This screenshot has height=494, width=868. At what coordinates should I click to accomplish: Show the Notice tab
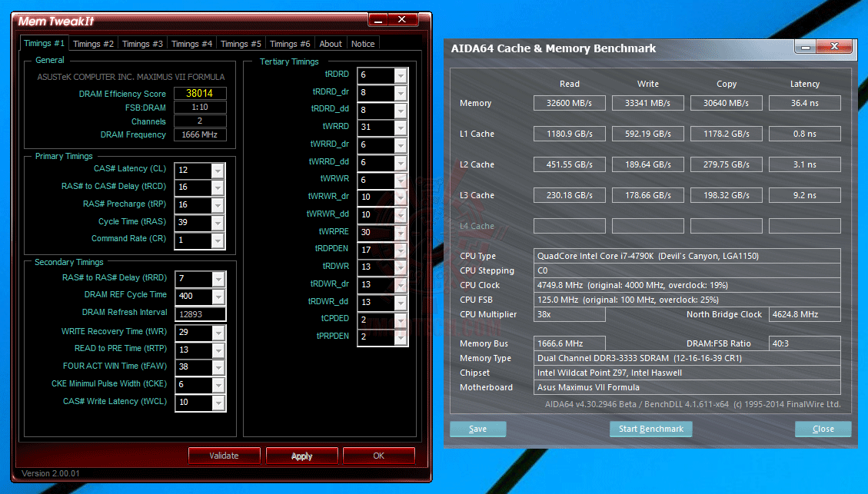(x=363, y=44)
